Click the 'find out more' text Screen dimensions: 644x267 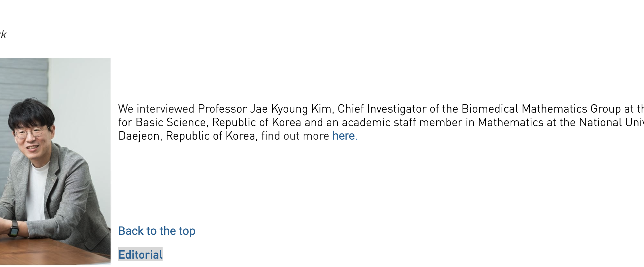click(295, 136)
